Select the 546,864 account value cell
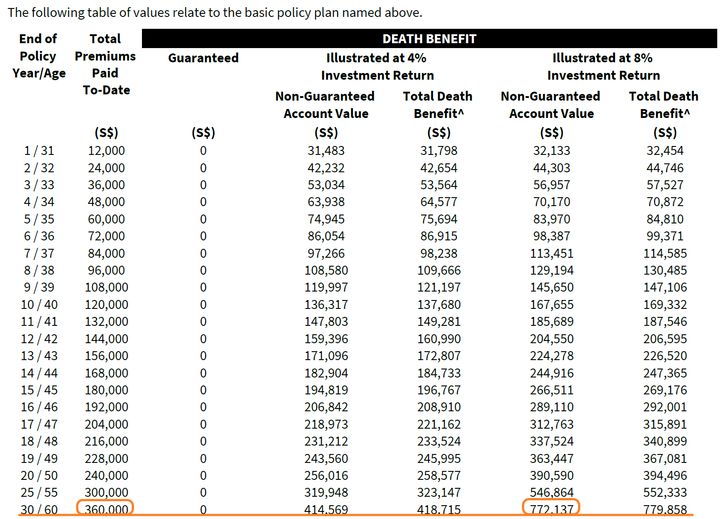720x519 pixels. coord(551,493)
